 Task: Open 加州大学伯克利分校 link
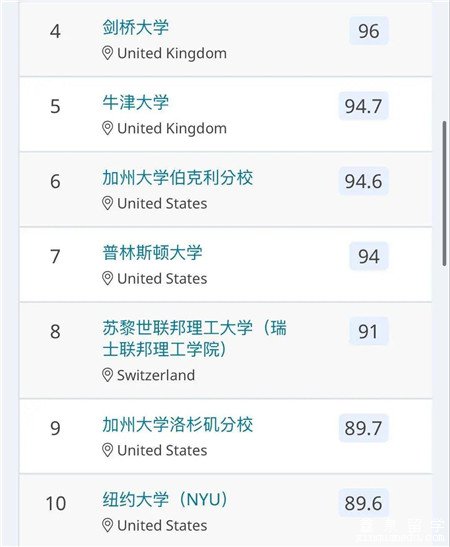coord(178,178)
